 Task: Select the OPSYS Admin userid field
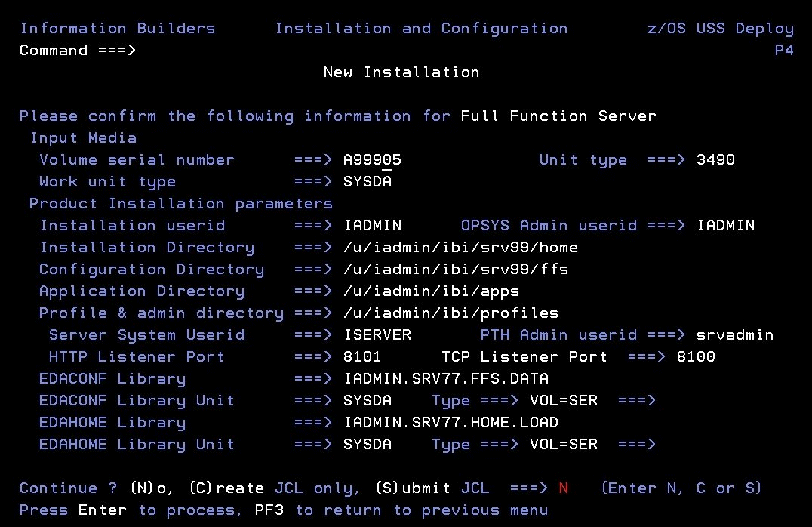tap(725, 226)
